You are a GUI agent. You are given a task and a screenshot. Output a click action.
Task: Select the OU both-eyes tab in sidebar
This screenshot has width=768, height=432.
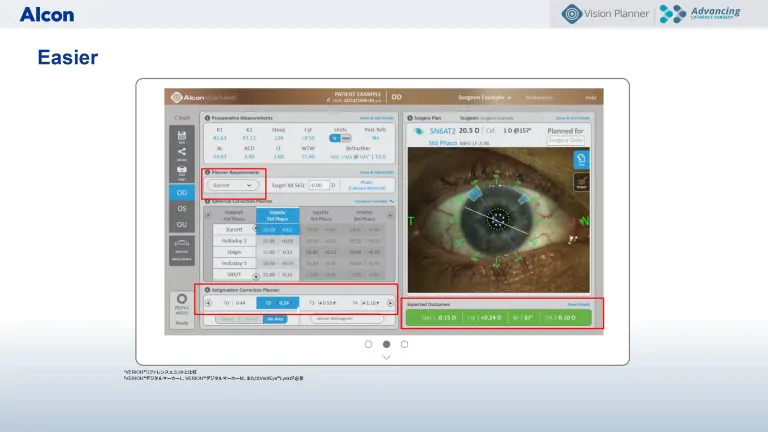click(x=182, y=224)
